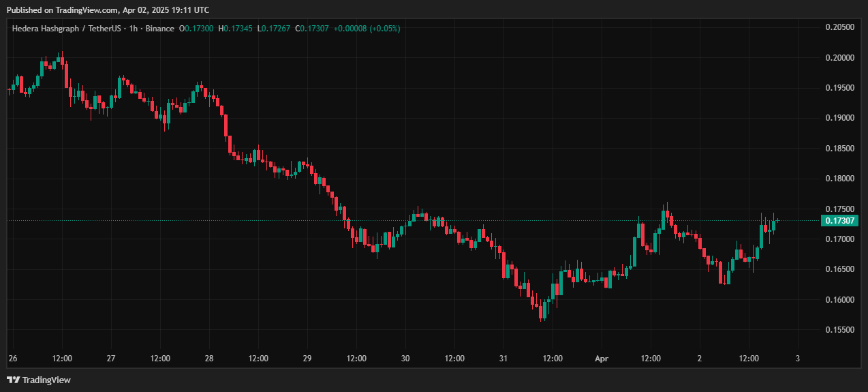Select the 0.15500 price axis label
This screenshot has height=392, width=868.
coord(840,330)
